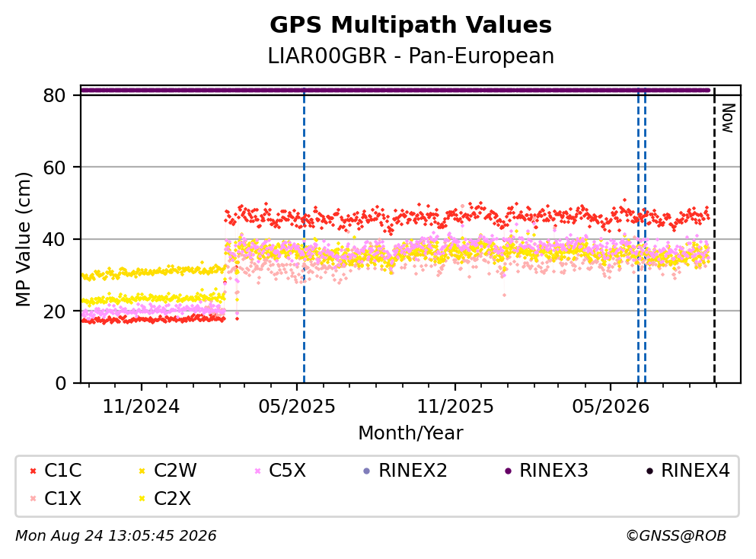Screen dimensions: 756x559
Task: Click the 80 value on y-axis
Action: click(55, 95)
